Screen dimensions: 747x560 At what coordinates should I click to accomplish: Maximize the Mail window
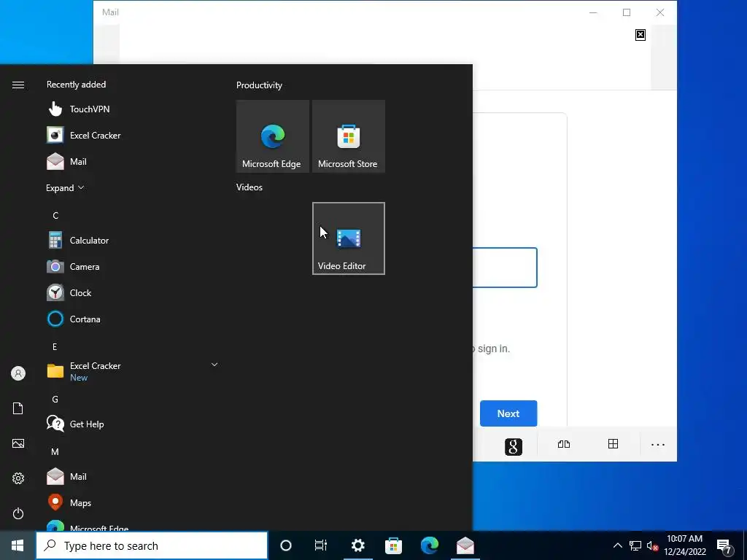point(627,12)
